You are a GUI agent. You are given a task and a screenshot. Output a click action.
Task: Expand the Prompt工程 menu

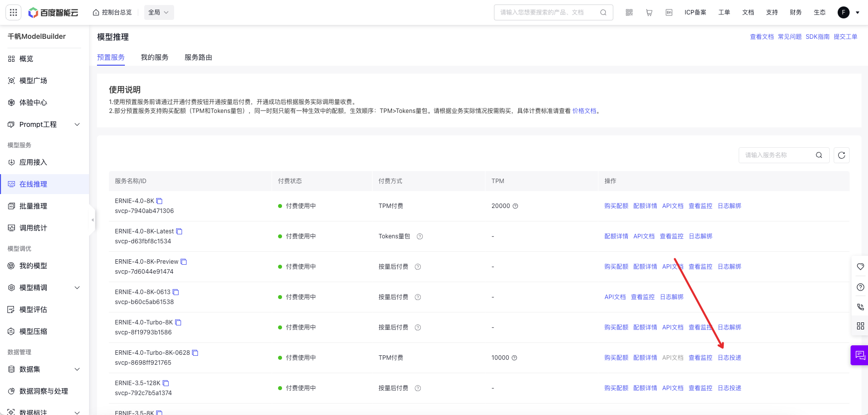(x=77, y=124)
